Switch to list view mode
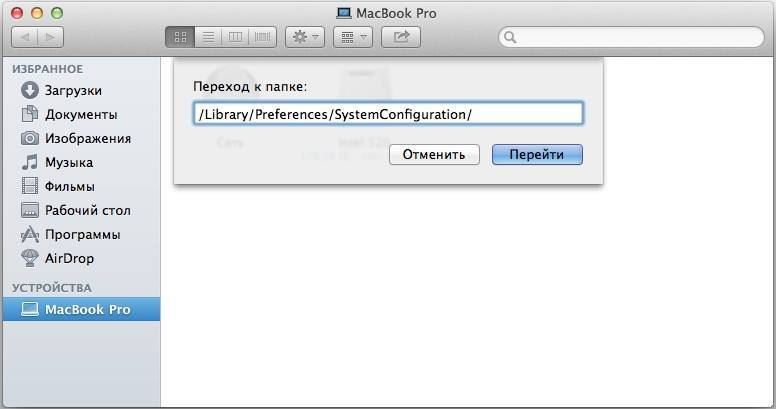776x409 pixels. 208,37
